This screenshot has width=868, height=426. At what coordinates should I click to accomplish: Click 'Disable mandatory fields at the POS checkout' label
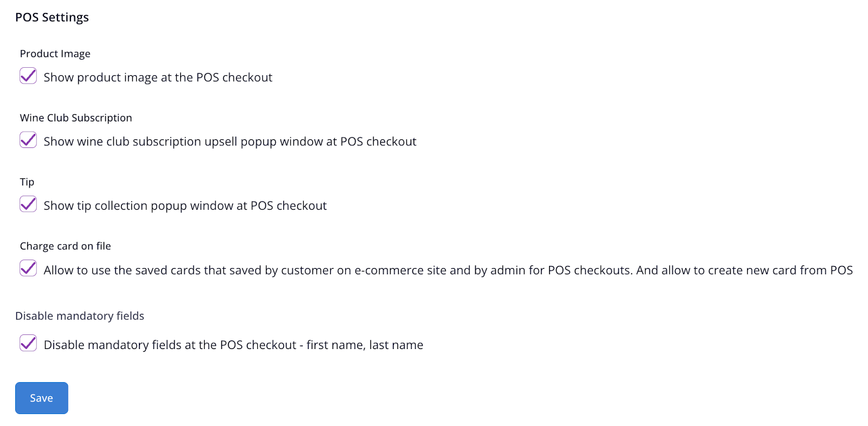coord(170,345)
